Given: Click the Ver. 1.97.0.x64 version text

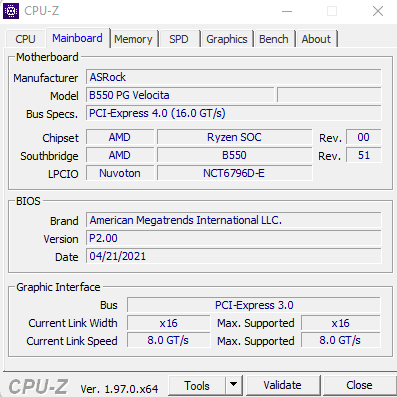Looking at the screenshot, I should pos(119,389).
